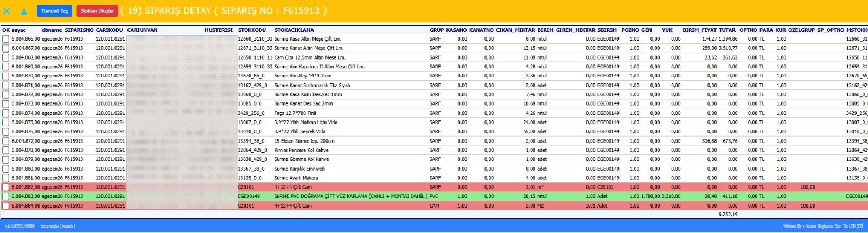Click stock code 3429_256_0
Screen dimensions: 868x233
click(x=251, y=113)
